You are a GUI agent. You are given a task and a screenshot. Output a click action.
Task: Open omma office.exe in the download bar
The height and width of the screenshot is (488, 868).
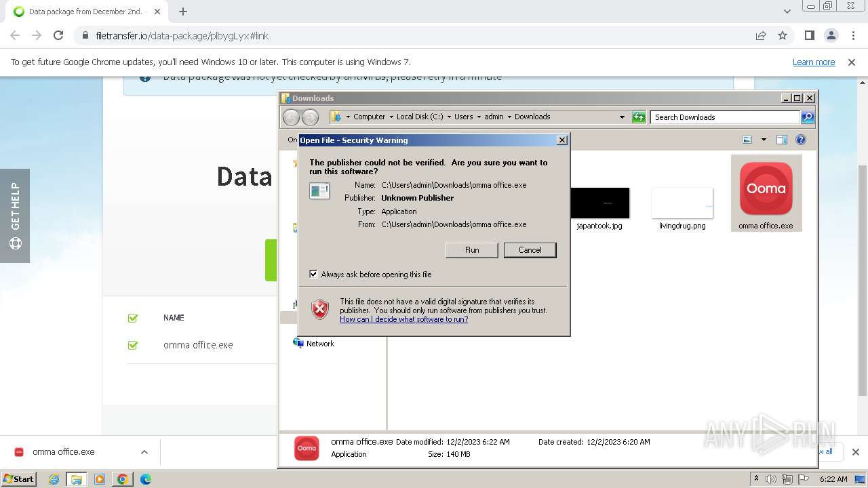[x=64, y=452]
